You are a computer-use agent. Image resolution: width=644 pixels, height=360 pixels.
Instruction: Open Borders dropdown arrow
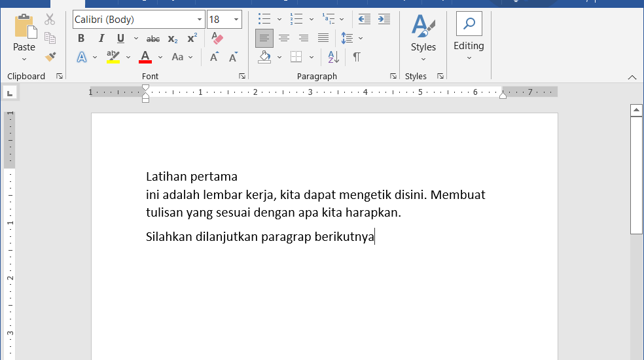(312, 57)
